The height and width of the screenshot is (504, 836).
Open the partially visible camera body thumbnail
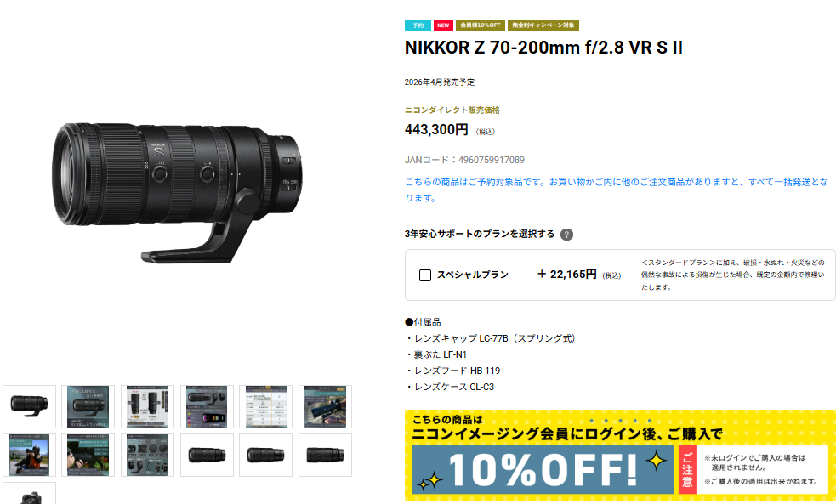tap(29, 493)
